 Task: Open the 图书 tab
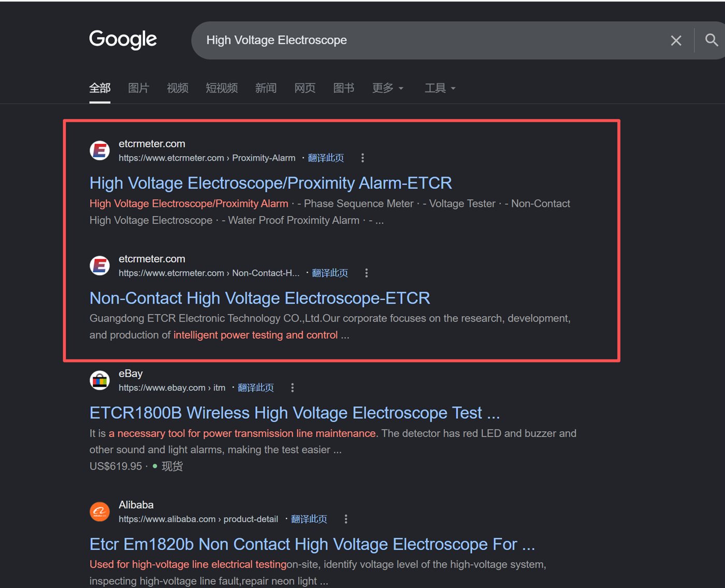pos(344,88)
